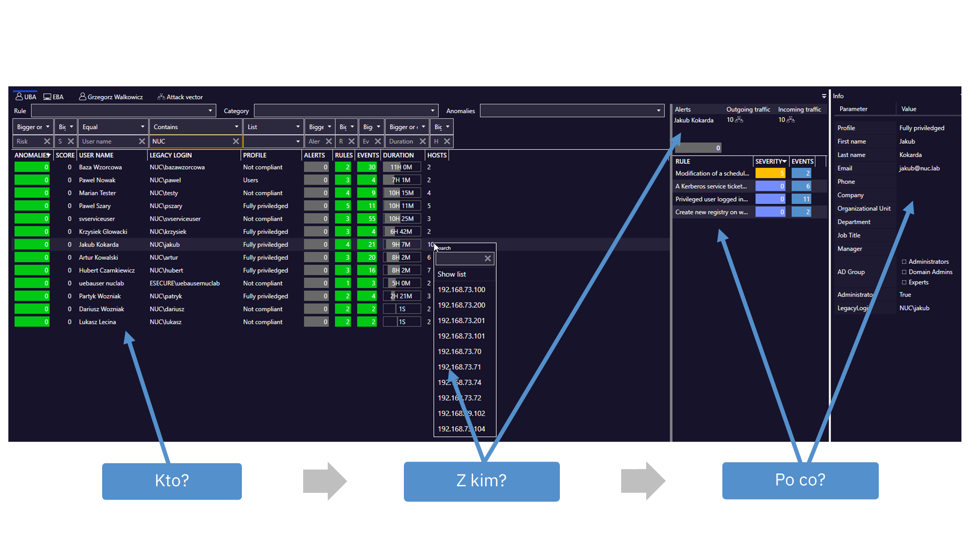Sort by the PROFILE column header

(x=255, y=155)
